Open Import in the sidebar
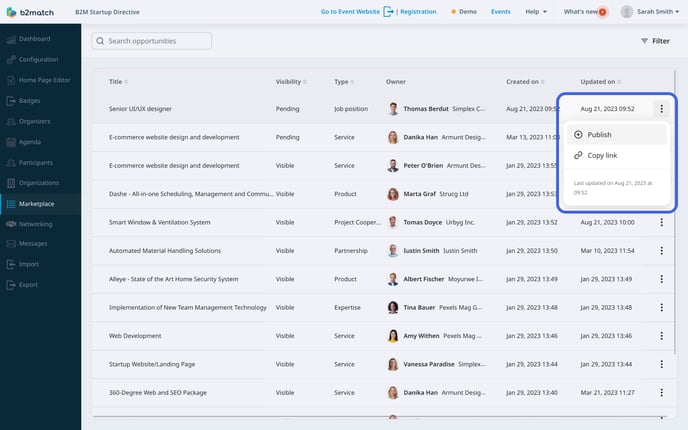Viewport: 688px width, 430px height. click(x=23, y=264)
